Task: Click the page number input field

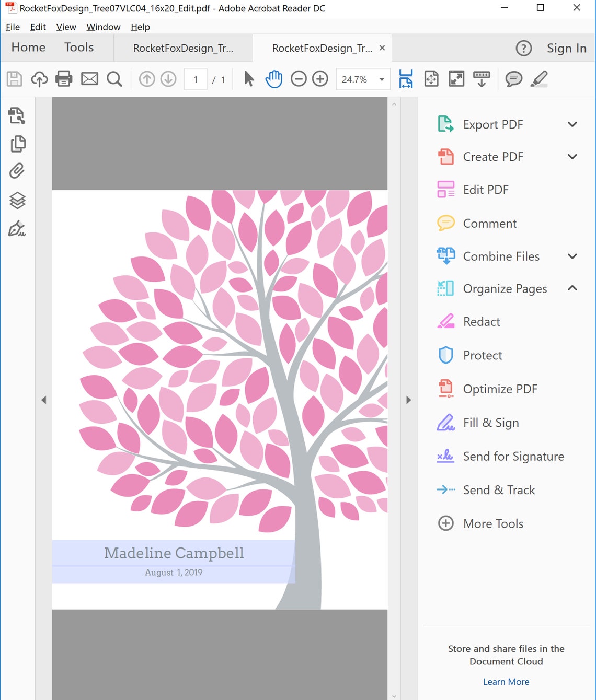Action: (196, 79)
